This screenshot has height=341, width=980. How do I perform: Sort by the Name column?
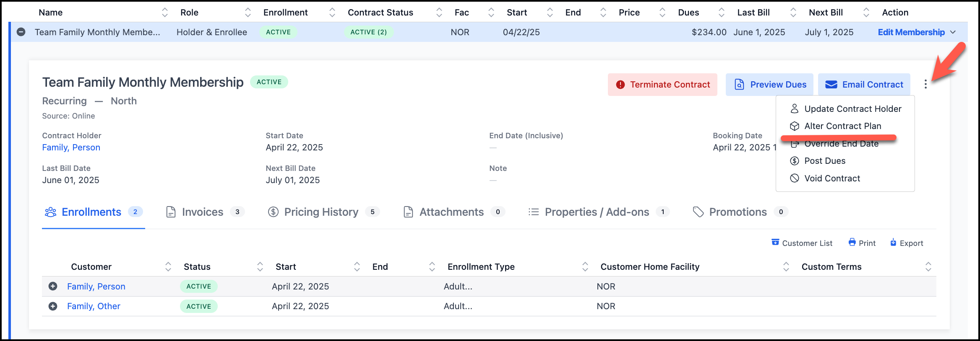(x=165, y=13)
